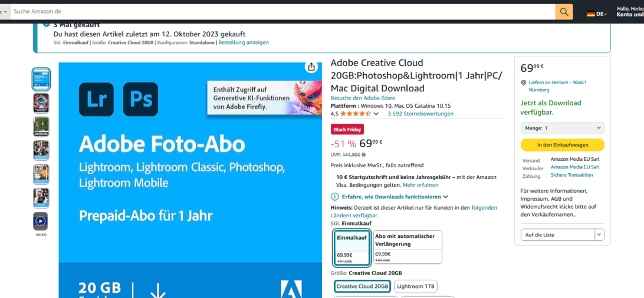
Task: Select Abo mit automatischer Verlängerung option
Action: pyautogui.click(x=408, y=247)
